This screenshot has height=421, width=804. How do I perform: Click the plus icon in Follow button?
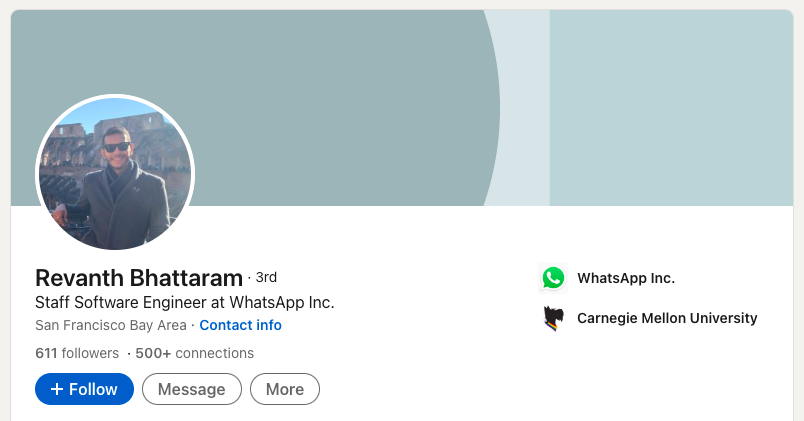click(57, 389)
